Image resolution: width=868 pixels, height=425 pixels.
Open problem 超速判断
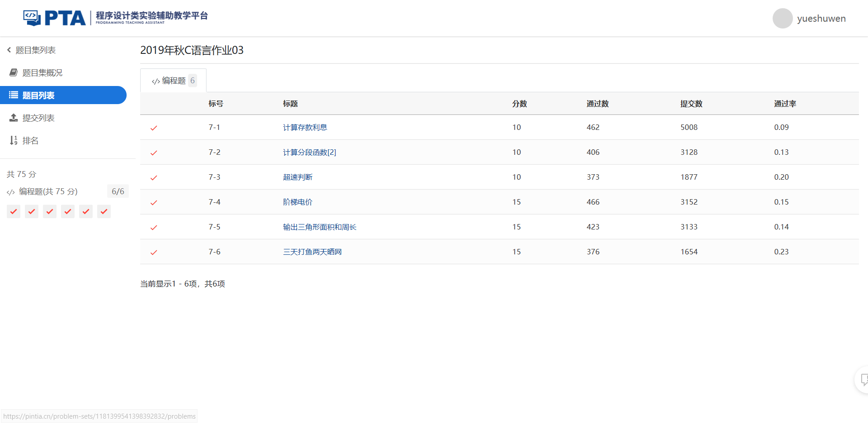[298, 177]
